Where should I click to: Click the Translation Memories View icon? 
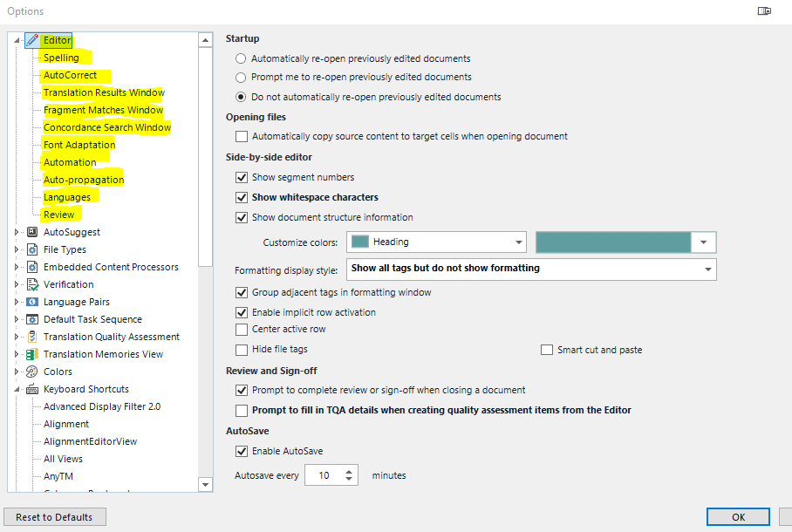(32, 354)
